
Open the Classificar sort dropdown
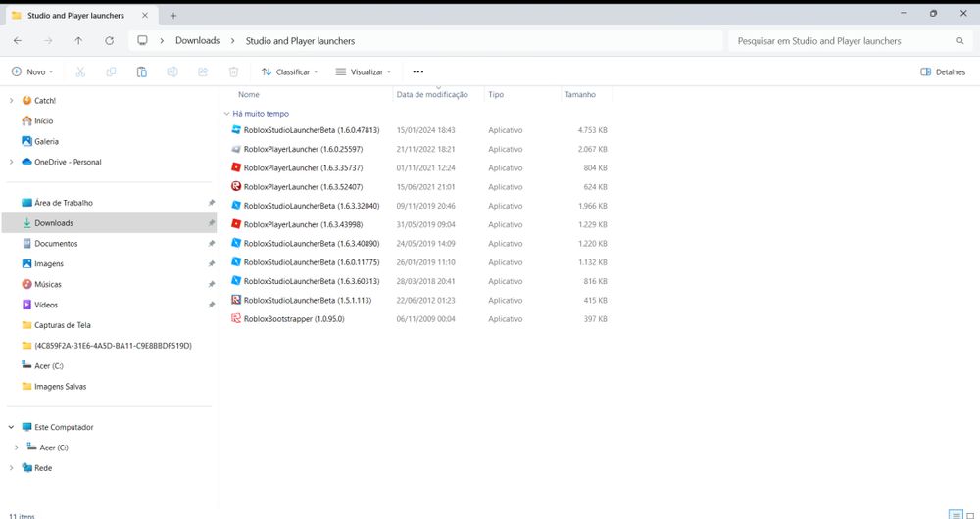[289, 71]
